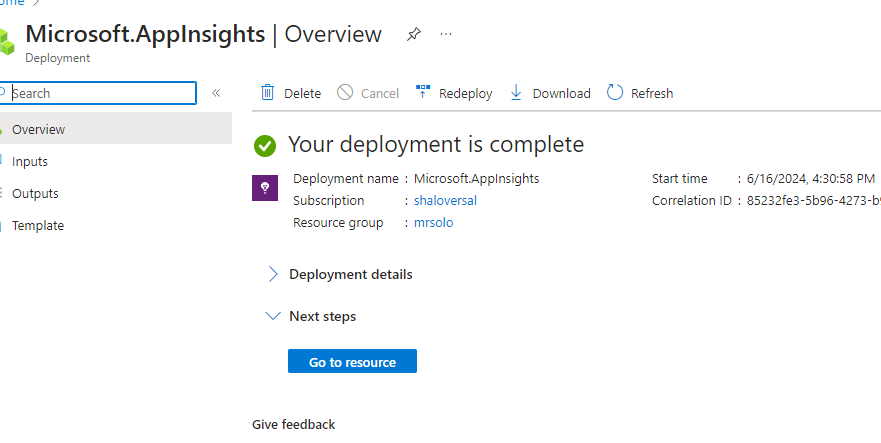The width and height of the screenshot is (881, 443).
Task: Click the Give feedback text
Action: point(293,424)
